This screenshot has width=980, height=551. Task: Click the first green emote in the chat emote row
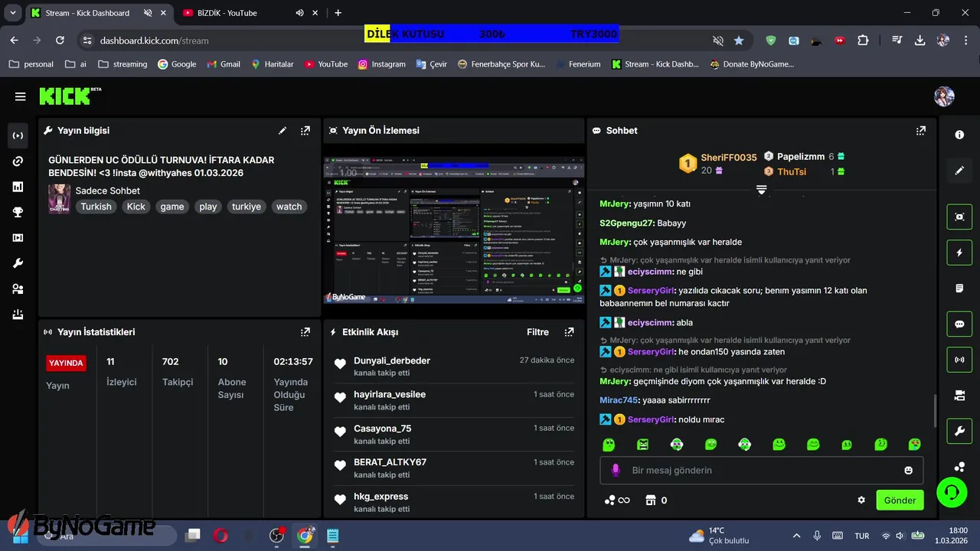tap(609, 445)
